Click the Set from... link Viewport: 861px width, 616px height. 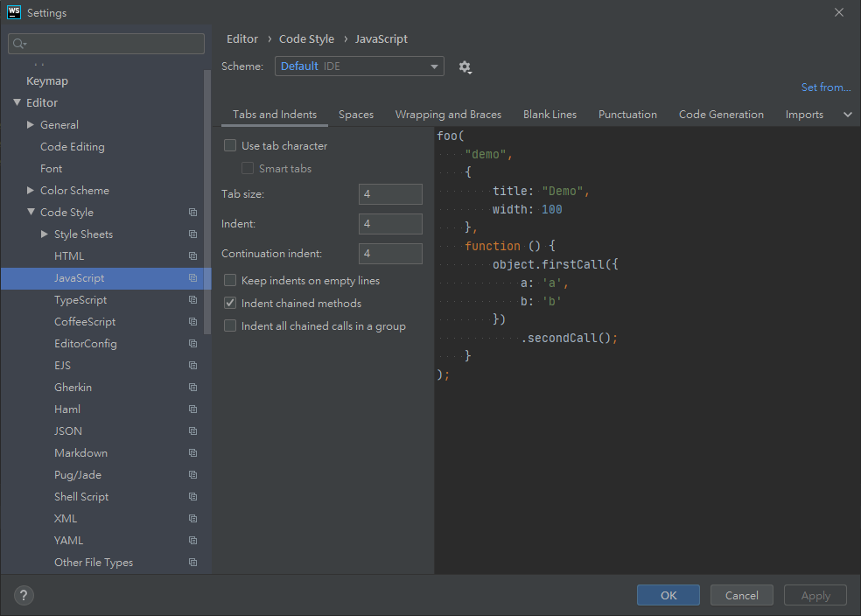826,87
